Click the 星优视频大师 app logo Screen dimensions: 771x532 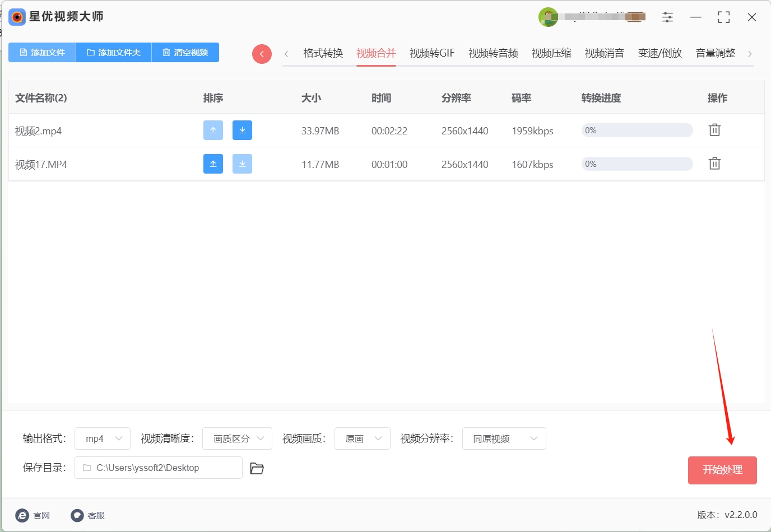pos(17,17)
